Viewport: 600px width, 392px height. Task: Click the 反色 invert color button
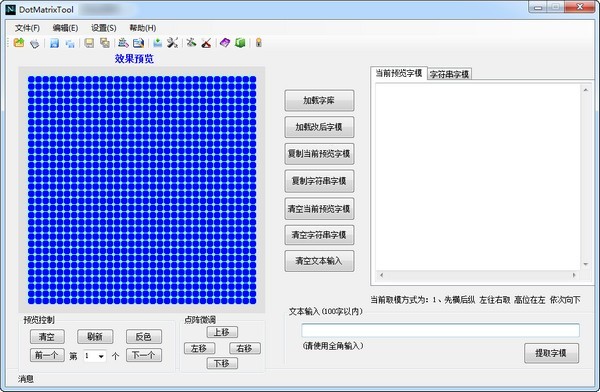click(144, 337)
